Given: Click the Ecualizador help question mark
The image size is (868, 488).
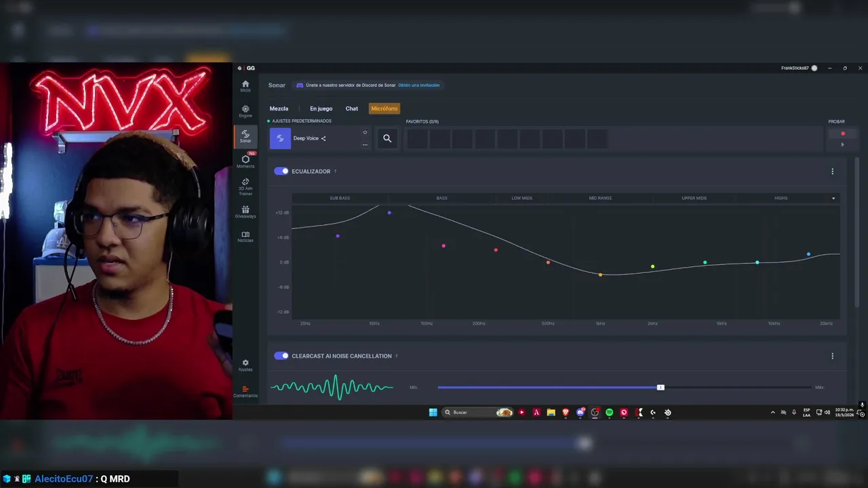Looking at the screenshot, I should pos(335,171).
